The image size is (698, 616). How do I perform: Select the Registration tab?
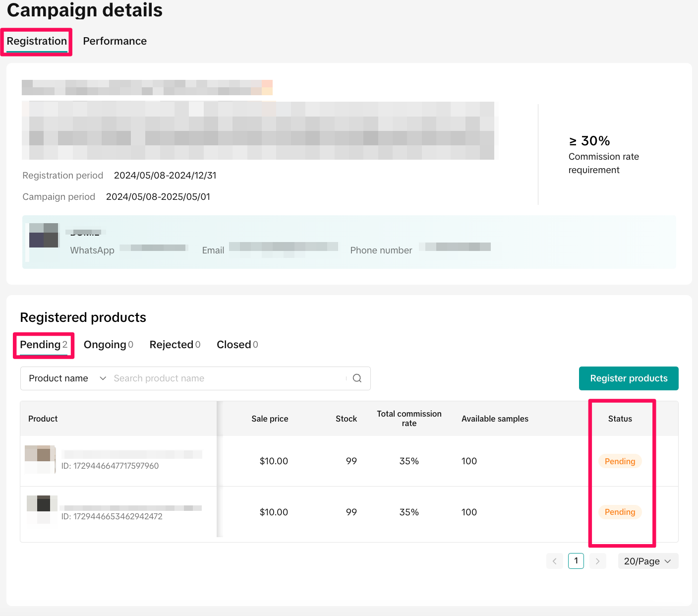pos(37,41)
